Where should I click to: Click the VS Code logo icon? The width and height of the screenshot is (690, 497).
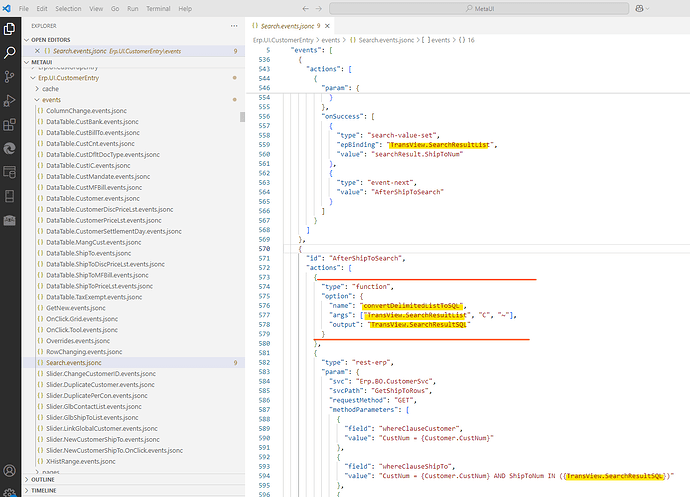(7, 8)
